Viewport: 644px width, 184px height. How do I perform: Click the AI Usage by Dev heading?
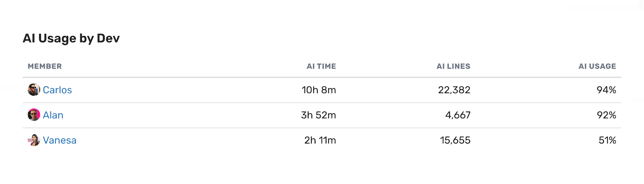click(x=71, y=39)
